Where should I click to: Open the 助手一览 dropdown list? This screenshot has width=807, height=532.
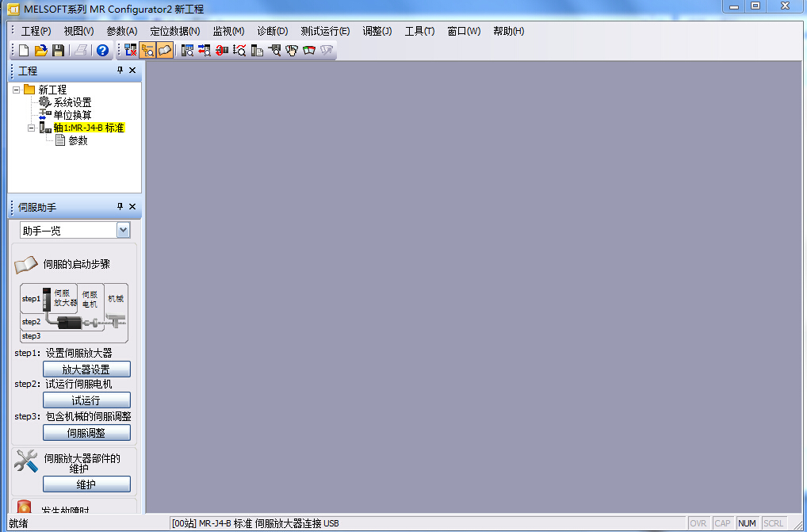point(123,230)
